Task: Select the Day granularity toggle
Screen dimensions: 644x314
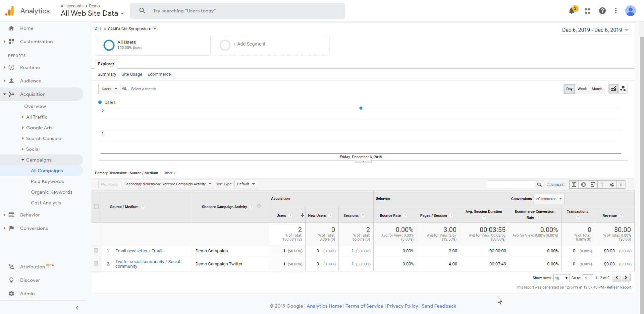Action: click(569, 89)
